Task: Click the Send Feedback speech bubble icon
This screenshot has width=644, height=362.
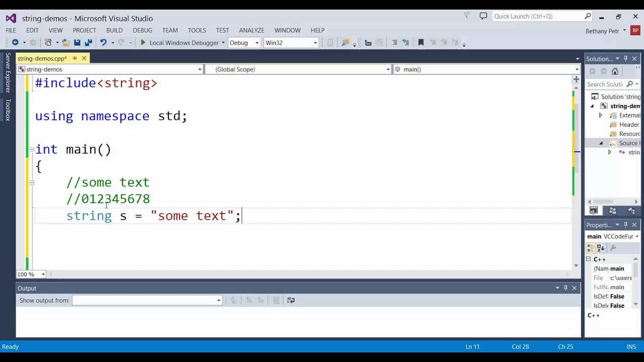Action: (484, 16)
